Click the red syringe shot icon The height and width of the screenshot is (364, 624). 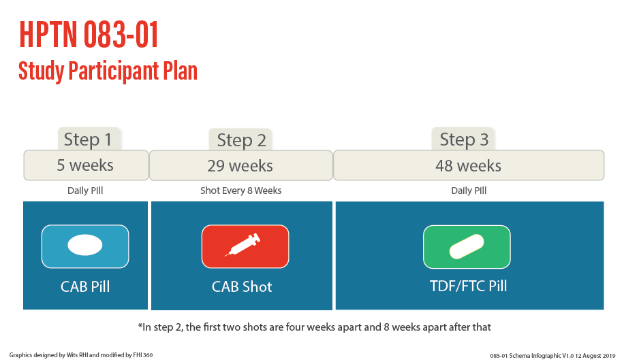245,246
